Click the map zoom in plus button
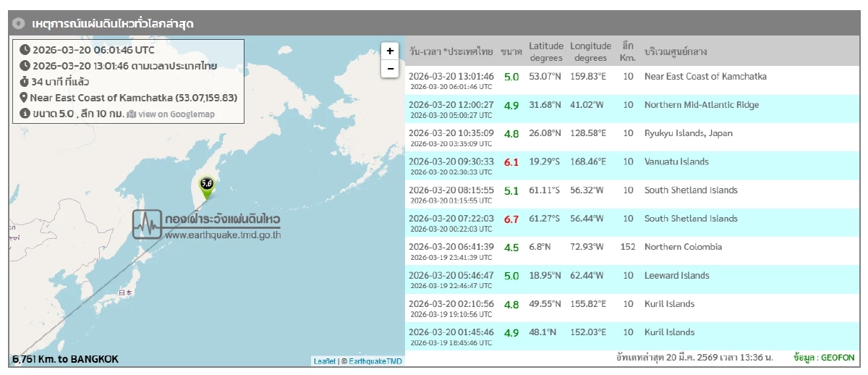The height and width of the screenshot is (375, 868). (x=390, y=51)
